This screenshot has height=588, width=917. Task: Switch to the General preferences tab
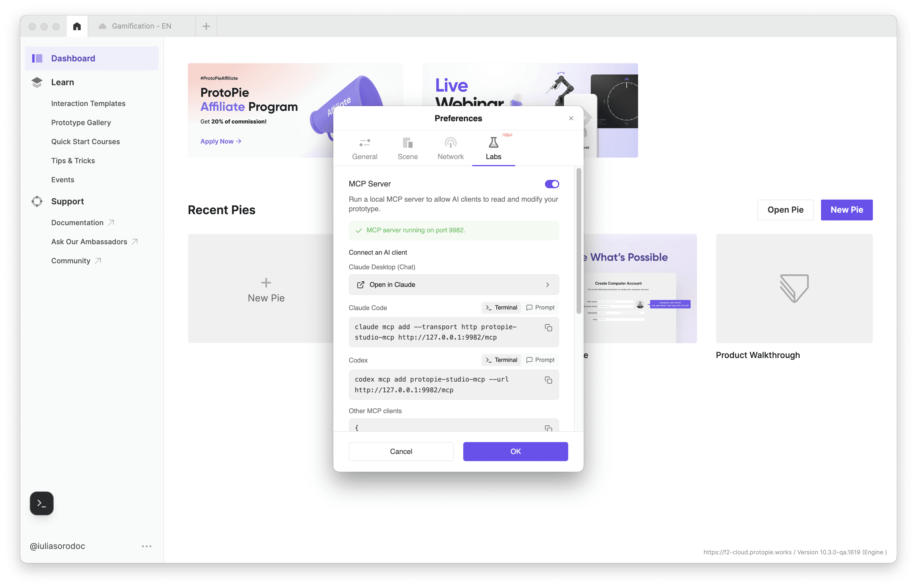pyautogui.click(x=365, y=149)
